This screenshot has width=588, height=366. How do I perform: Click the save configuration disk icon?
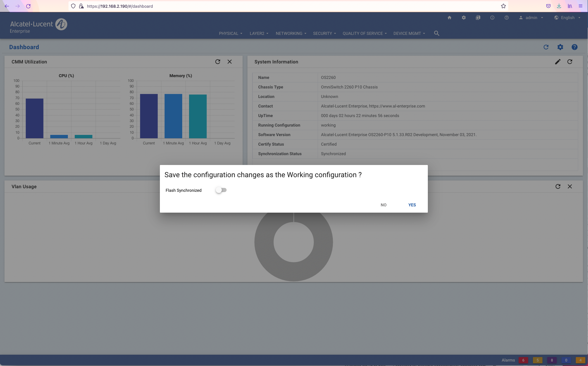(478, 18)
